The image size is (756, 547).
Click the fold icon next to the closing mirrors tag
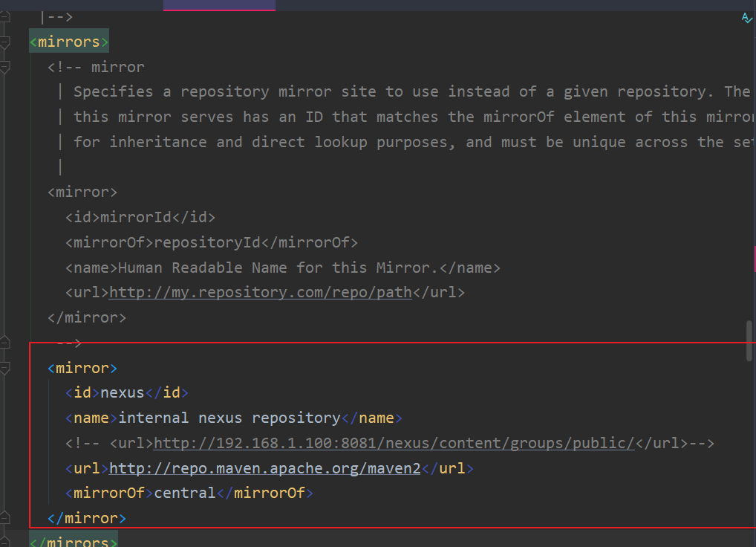6,543
